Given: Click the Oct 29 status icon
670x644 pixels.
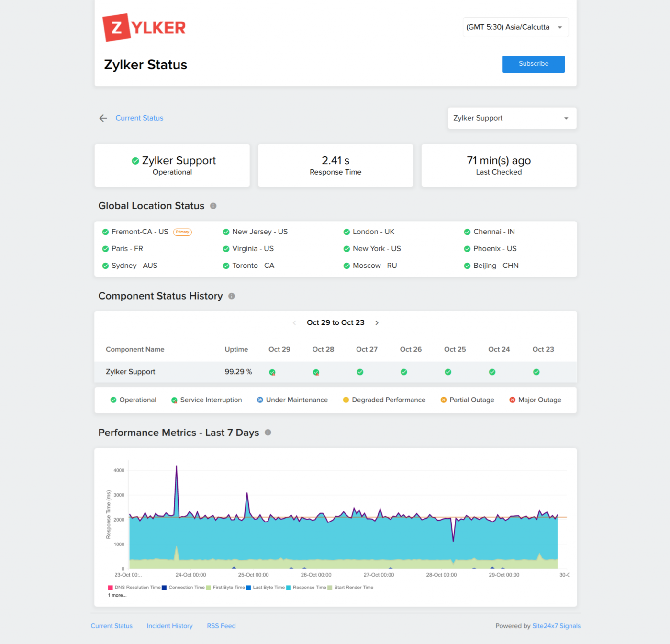Looking at the screenshot, I should (x=272, y=372).
